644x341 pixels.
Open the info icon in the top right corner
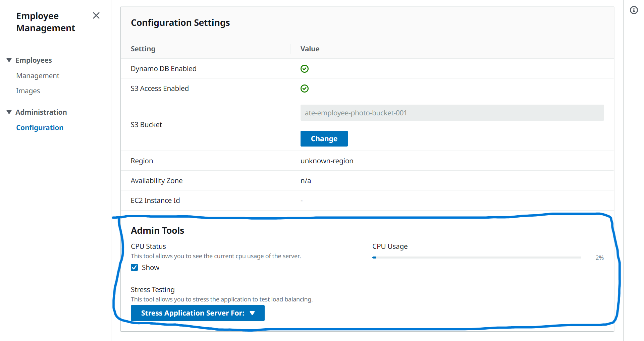tap(634, 10)
